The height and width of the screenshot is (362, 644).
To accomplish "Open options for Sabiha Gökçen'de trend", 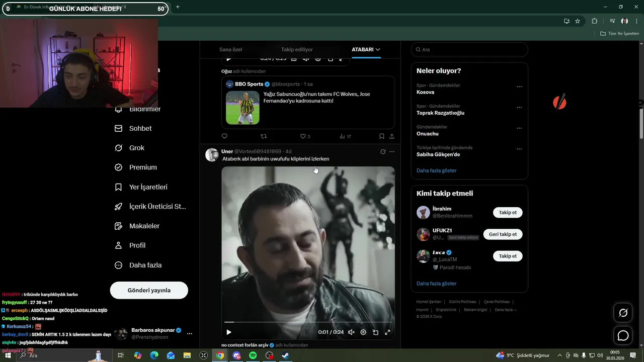I will (519, 149).
